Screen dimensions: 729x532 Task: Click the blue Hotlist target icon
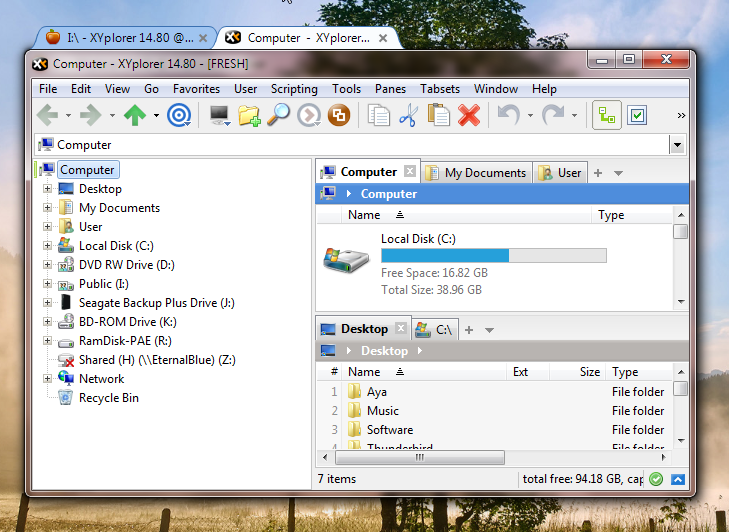pyautogui.click(x=179, y=116)
